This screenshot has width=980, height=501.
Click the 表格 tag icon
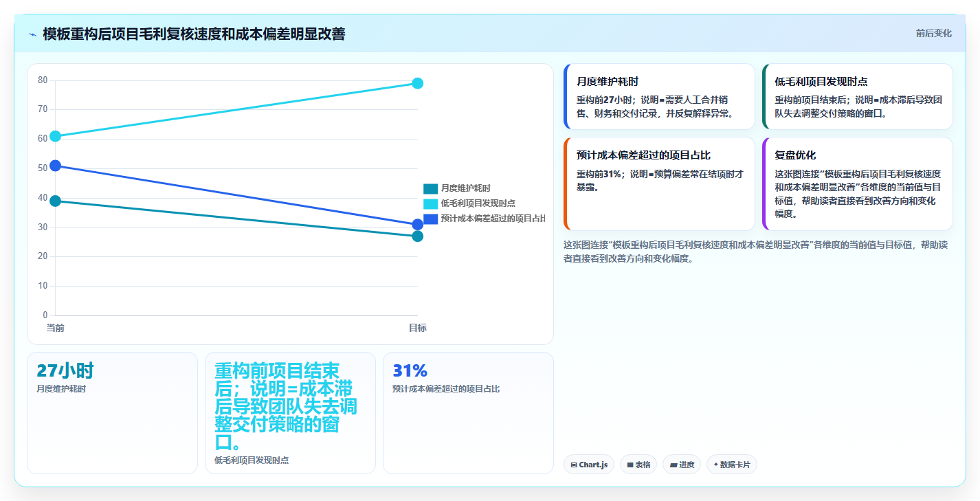click(630, 465)
